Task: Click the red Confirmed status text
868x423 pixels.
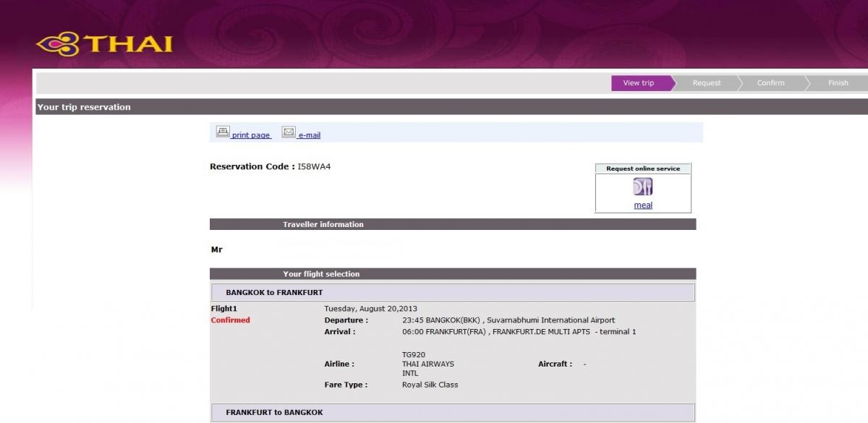Action: 230,320
